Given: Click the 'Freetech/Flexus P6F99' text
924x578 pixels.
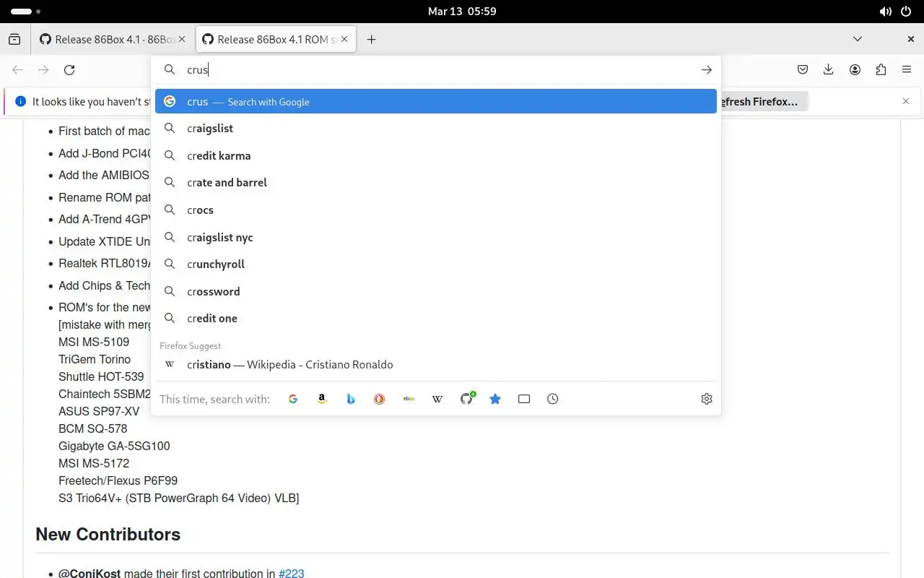Looking at the screenshot, I should (x=118, y=480).
